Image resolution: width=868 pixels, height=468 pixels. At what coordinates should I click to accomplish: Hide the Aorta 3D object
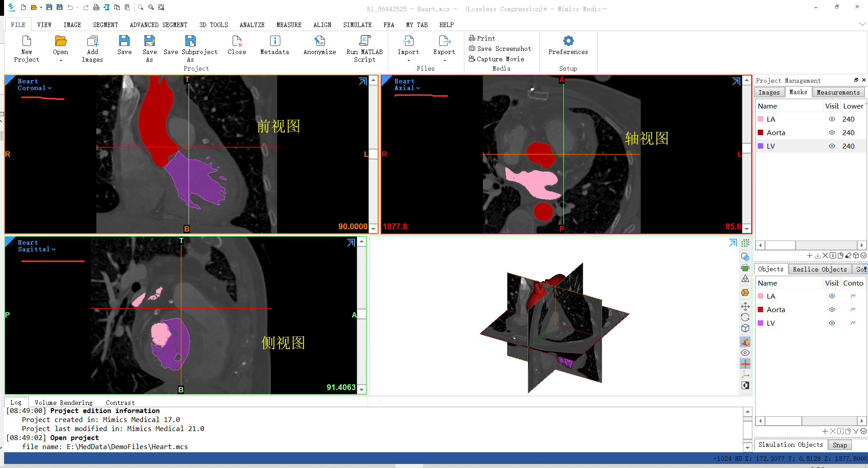click(832, 309)
